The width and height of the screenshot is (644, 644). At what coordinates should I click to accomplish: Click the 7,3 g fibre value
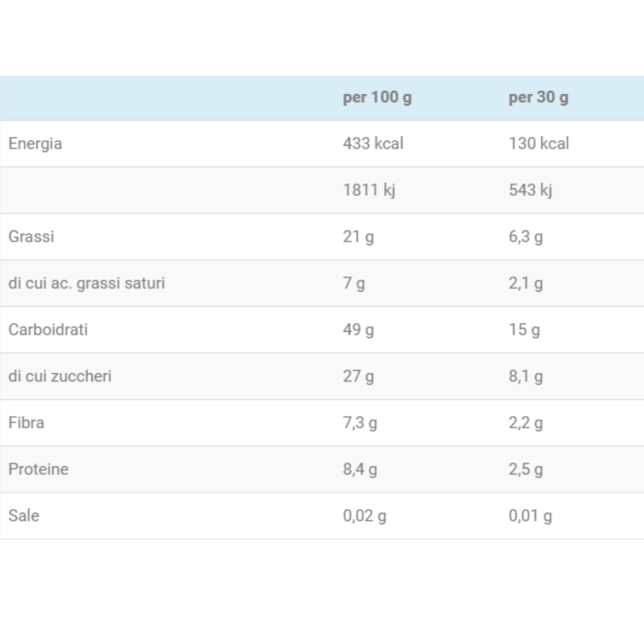(360, 423)
